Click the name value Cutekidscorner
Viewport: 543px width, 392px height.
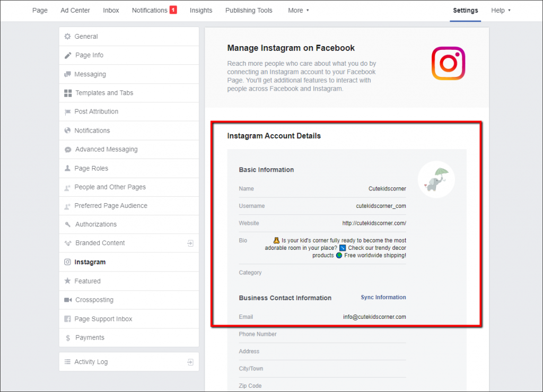387,189
